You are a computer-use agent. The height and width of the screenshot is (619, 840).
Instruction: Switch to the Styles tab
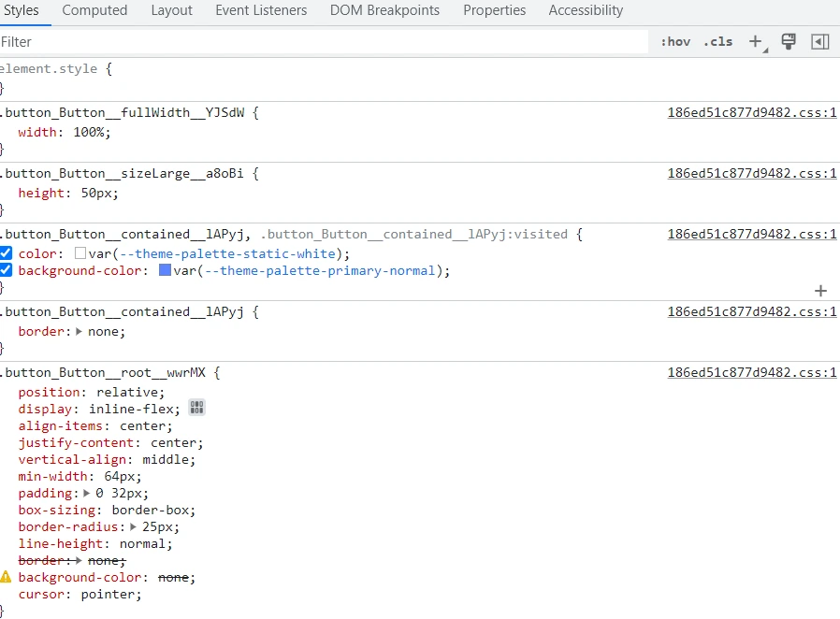pos(21,10)
